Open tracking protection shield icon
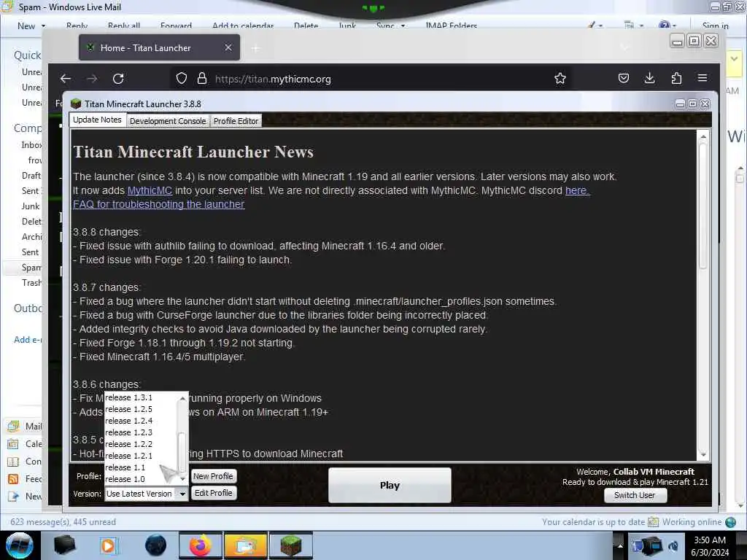The width and height of the screenshot is (747, 560). (182, 78)
